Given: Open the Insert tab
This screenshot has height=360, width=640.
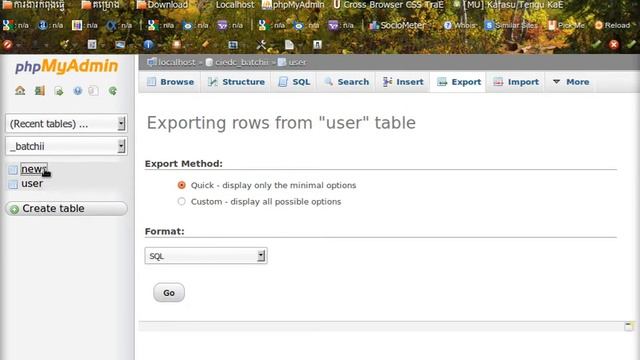Looking at the screenshot, I should pyautogui.click(x=403, y=82).
